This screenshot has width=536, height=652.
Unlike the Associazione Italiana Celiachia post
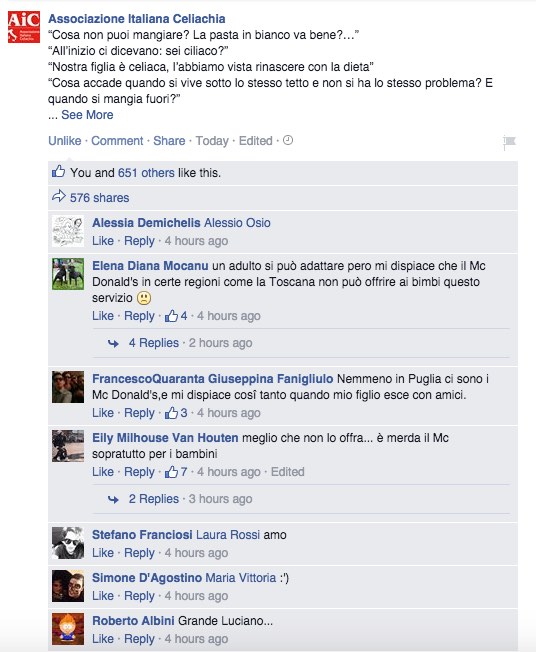64,141
